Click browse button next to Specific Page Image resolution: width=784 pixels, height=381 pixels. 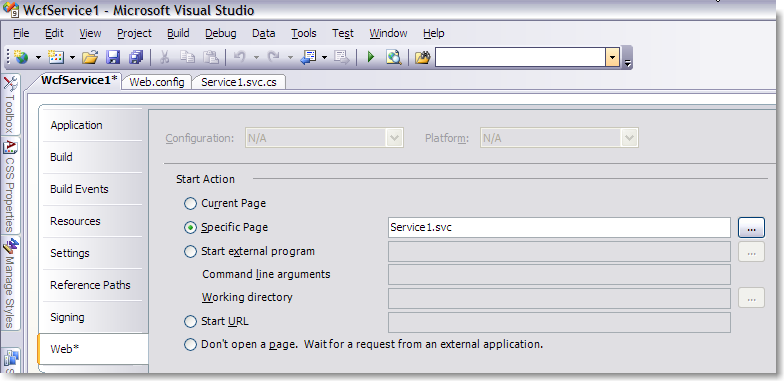[x=751, y=228]
